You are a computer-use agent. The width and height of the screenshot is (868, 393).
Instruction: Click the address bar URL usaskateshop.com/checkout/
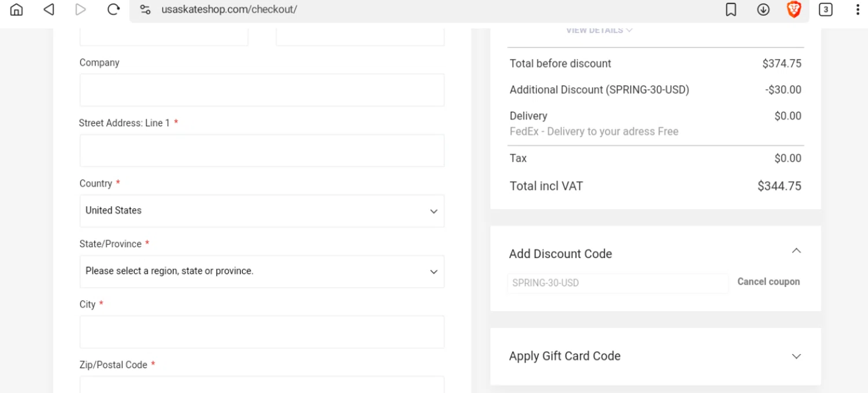coord(229,10)
